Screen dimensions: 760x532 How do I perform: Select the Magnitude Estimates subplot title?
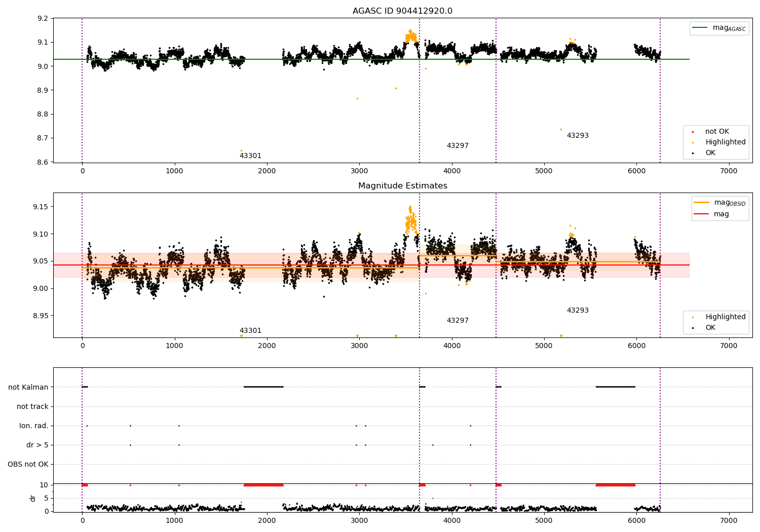pos(402,186)
